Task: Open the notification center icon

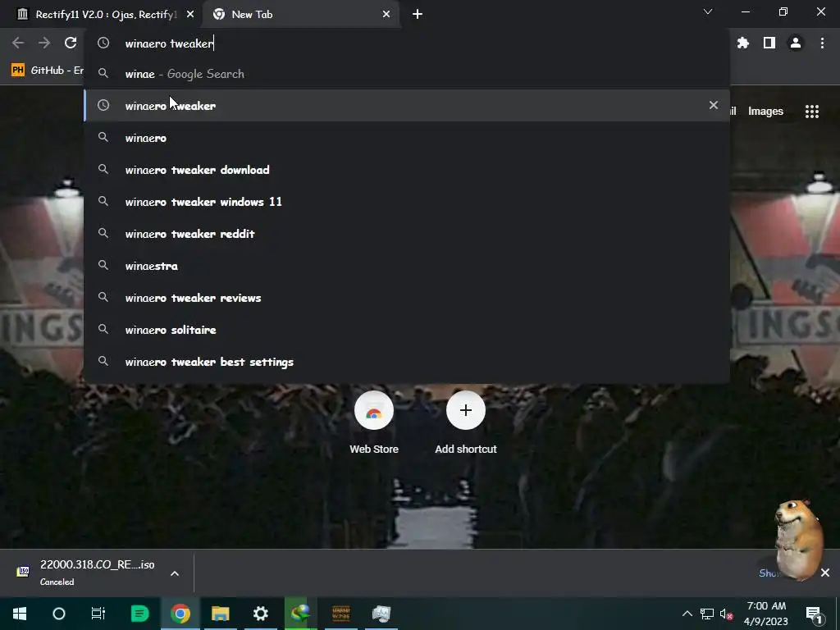Action: tap(814, 614)
